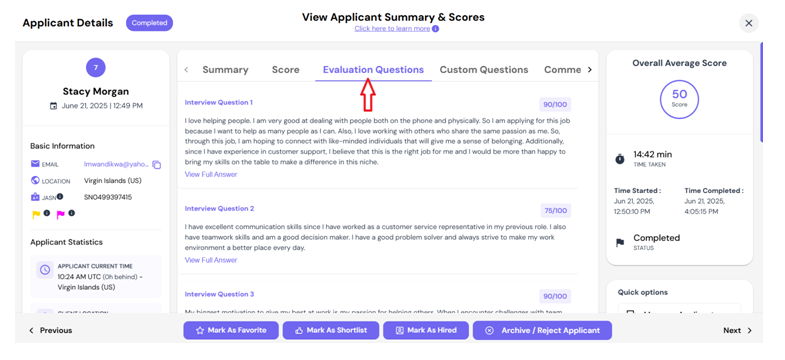Click Archive / Reject Applicant button
Viewport: 785px width, 360px height.
(542, 330)
